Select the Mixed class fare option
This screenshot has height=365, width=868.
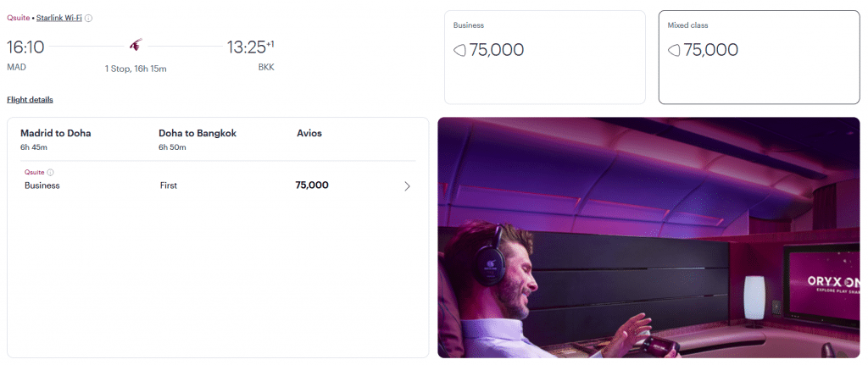759,57
